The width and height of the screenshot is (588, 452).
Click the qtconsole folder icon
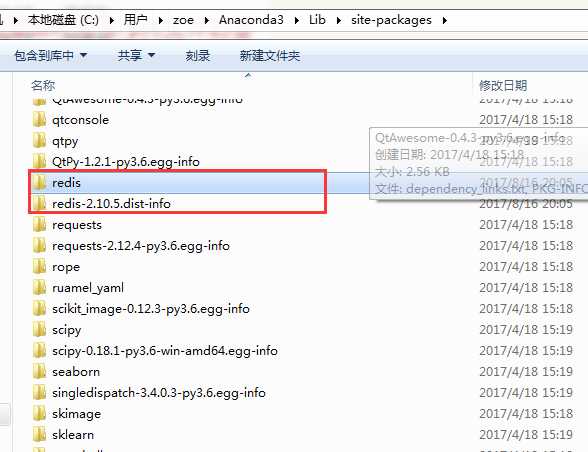point(39,120)
